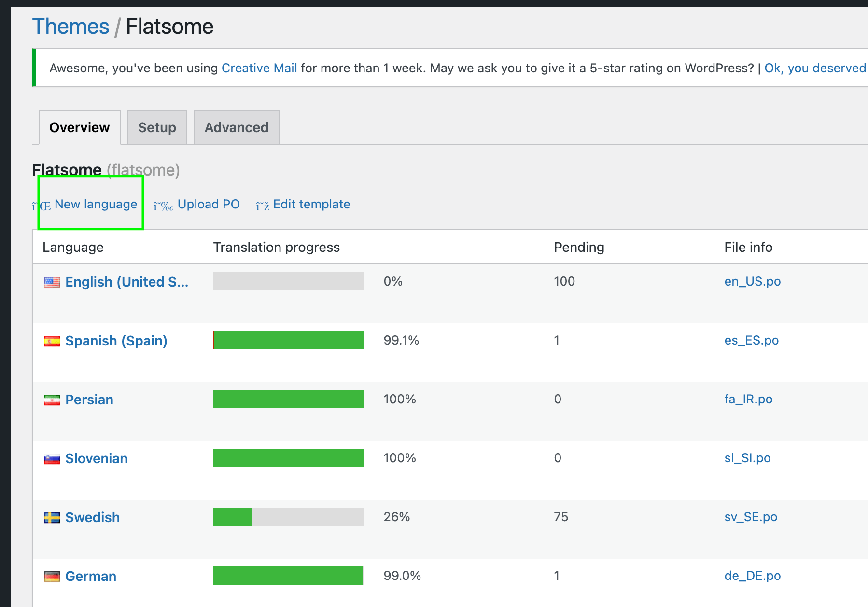Image resolution: width=868 pixels, height=607 pixels.
Task: Click the Spain flag icon
Action: tap(52, 341)
